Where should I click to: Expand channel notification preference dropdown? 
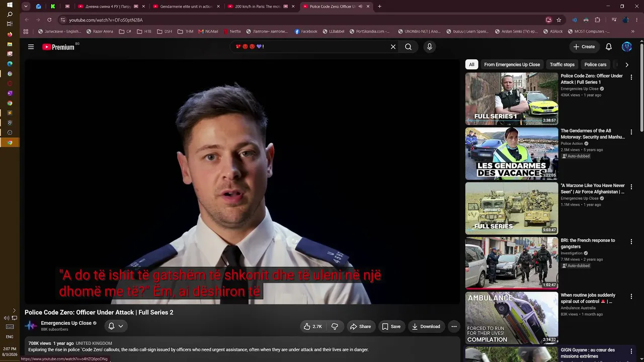coord(116,326)
